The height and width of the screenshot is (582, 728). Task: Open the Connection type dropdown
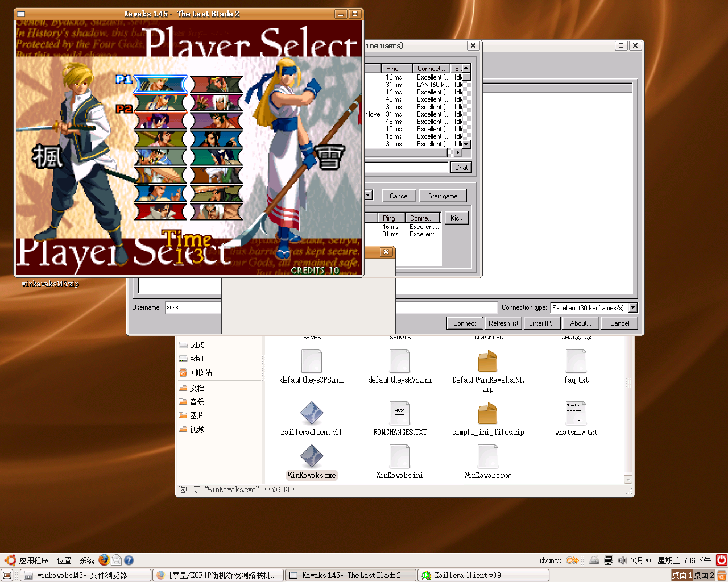632,307
